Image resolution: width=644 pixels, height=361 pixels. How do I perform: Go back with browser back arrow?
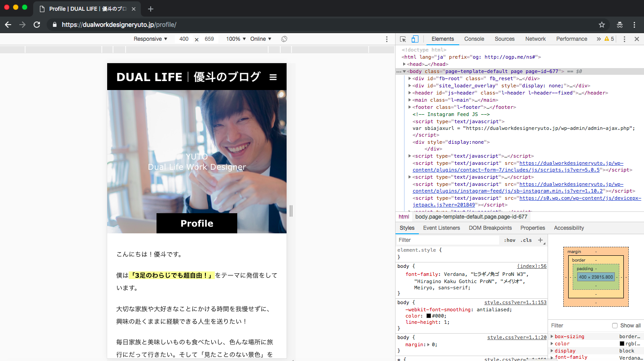(8, 25)
